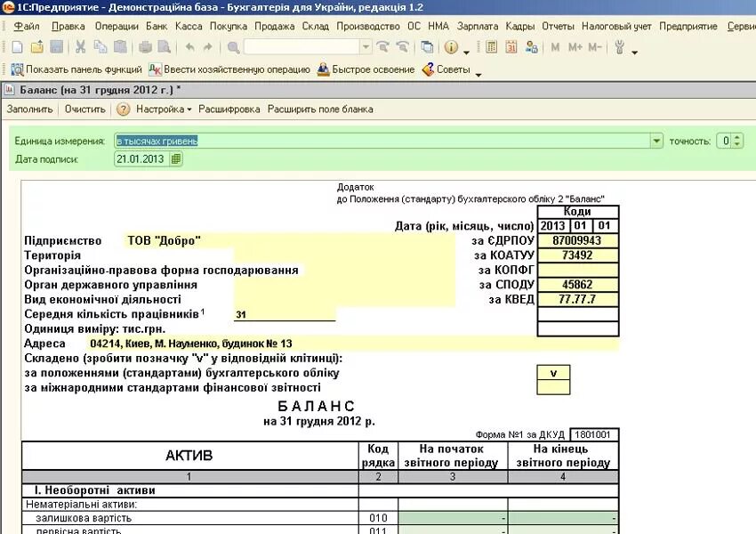756x534 pixels.
Task: Click the Help info icon
Action: [451, 47]
